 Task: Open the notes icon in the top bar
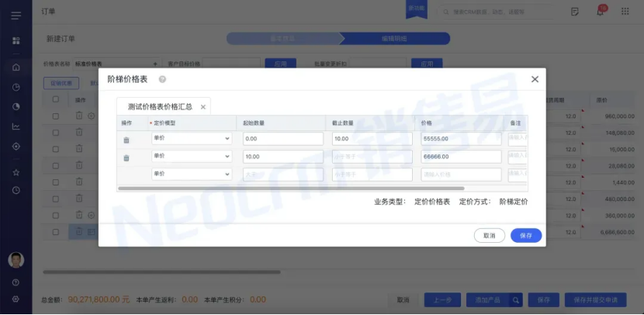tap(575, 12)
